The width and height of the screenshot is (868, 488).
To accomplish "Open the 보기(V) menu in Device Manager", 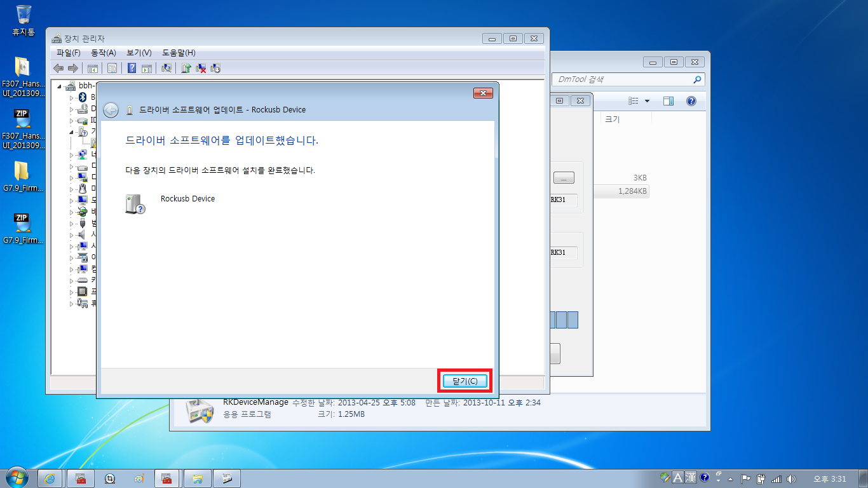I will (x=139, y=53).
